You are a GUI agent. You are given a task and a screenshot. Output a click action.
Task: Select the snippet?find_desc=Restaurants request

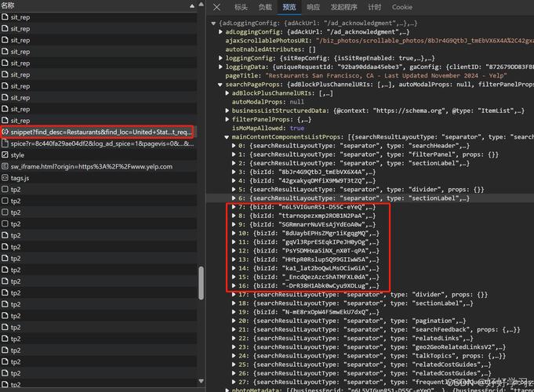tap(98, 132)
